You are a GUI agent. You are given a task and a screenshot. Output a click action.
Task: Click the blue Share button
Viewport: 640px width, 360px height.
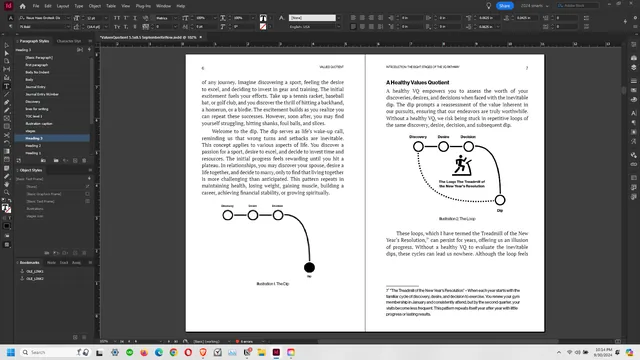pos(504,6)
